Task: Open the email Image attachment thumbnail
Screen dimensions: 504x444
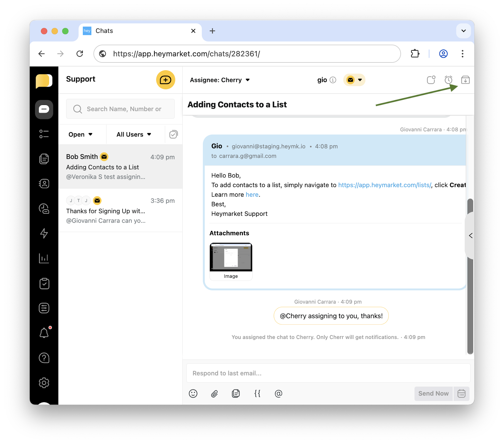Action: (231, 261)
